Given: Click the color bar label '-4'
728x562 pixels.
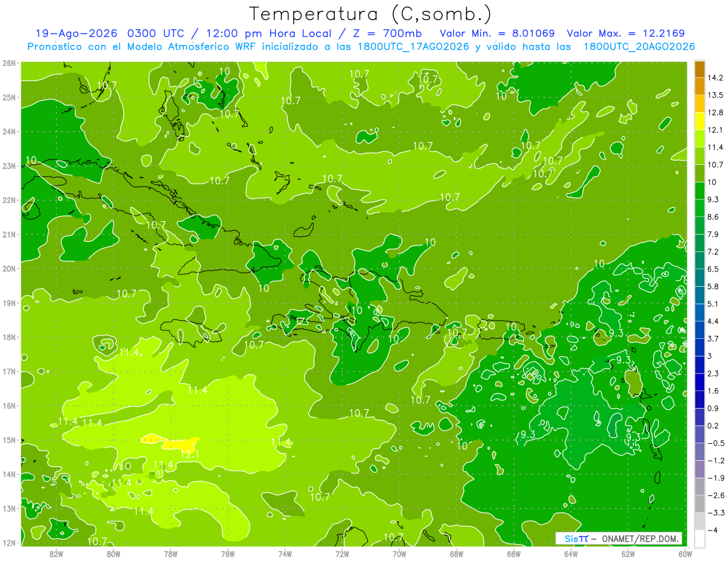Looking at the screenshot, I should point(712,530).
